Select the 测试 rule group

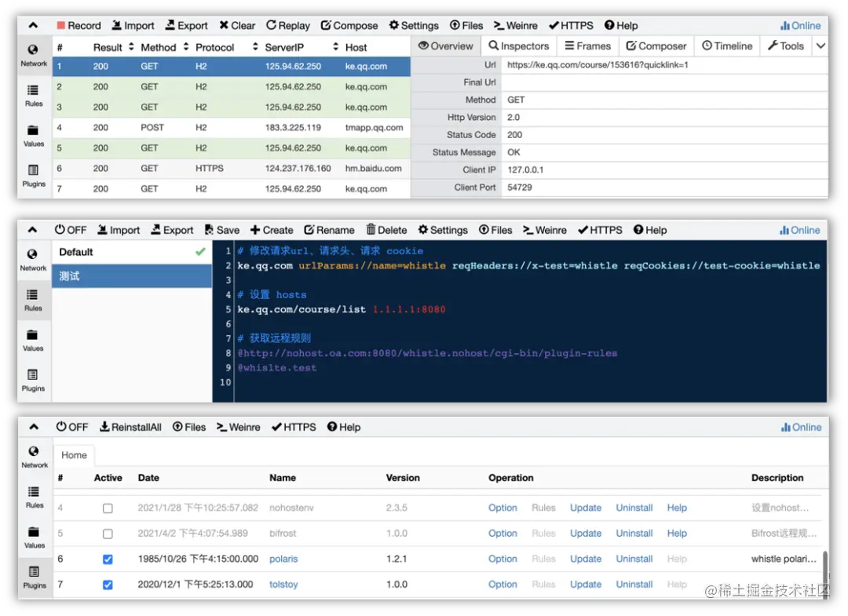coord(132,276)
